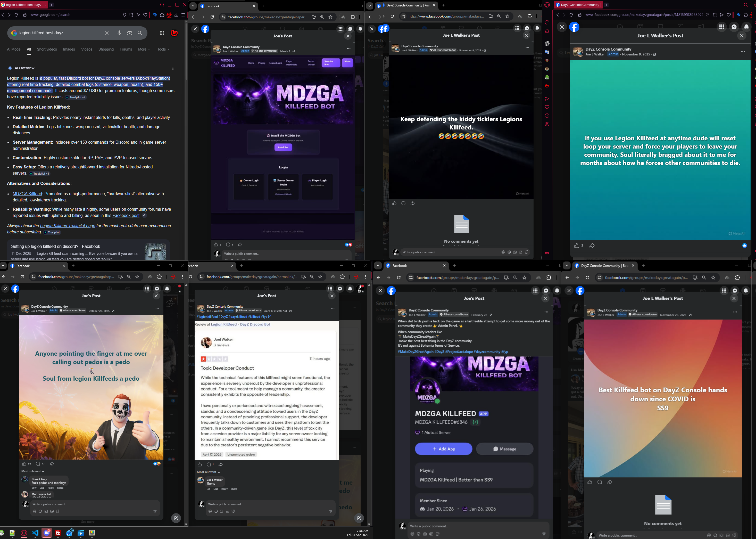The width and height of the screenshot is (756, 539).
Task: Switch to the Forums results tab
Action: click(x=126, y=50)
